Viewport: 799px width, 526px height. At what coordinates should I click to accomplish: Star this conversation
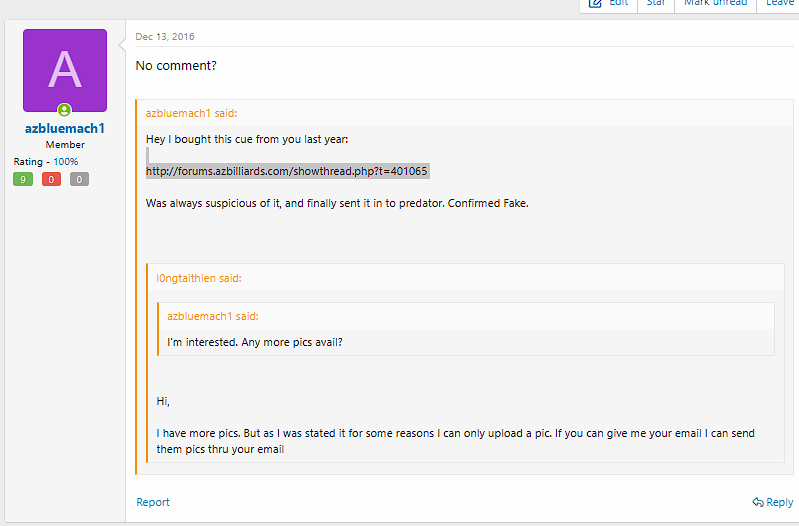[656, 3]
